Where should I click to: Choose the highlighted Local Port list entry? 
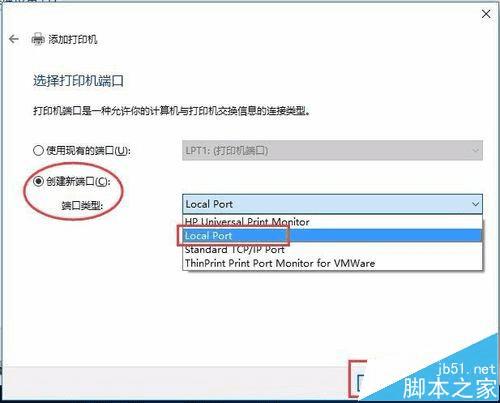tap(332, 236)
